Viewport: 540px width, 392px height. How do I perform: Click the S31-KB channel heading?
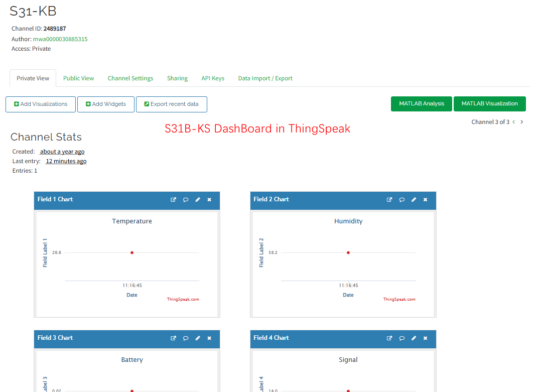tap(33, 11)
